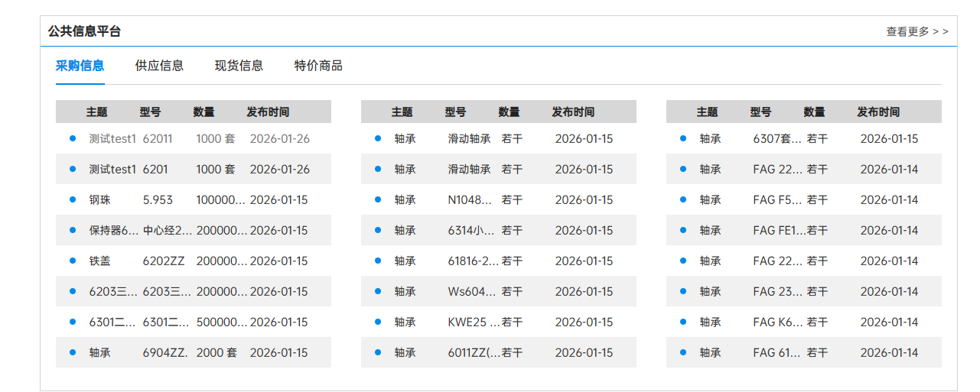Viewport: 980px width, 392px height.
Task: Click the 公共信息平台 panel title
Action: 84,31
